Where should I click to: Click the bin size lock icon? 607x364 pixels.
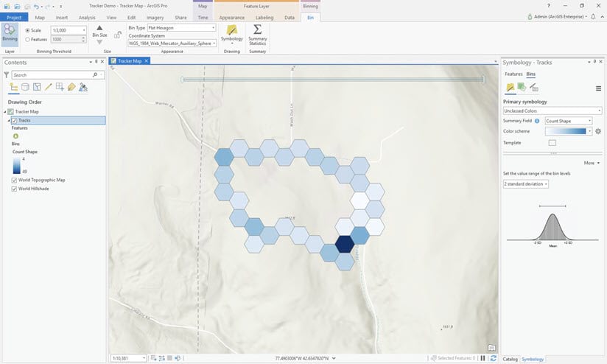(x=117, y=35)
